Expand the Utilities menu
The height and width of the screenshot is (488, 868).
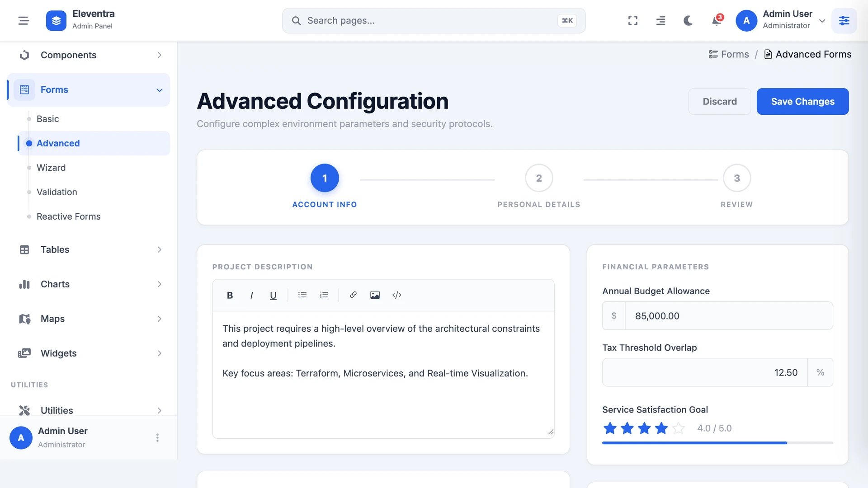coord(89,410)
